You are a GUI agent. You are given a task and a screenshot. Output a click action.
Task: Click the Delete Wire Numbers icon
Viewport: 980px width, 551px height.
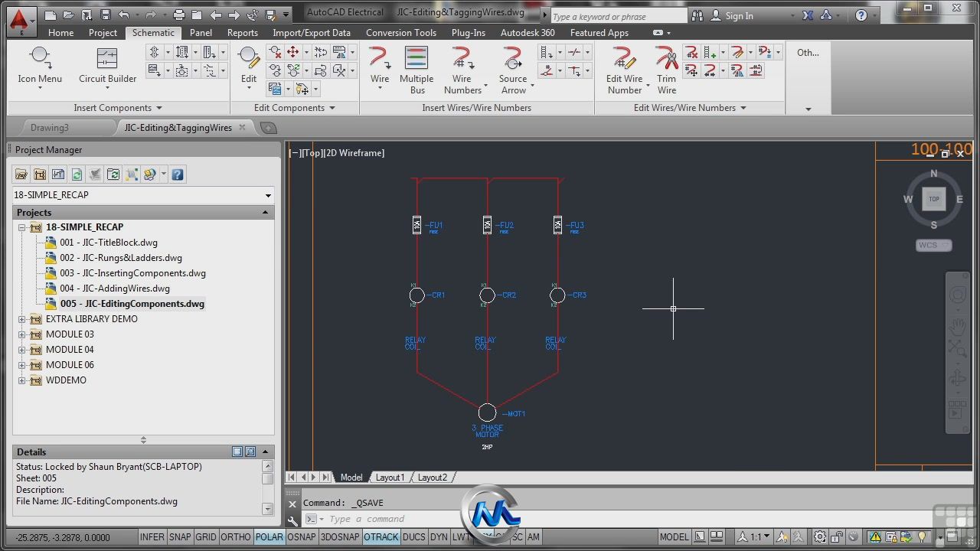(691, 52)
